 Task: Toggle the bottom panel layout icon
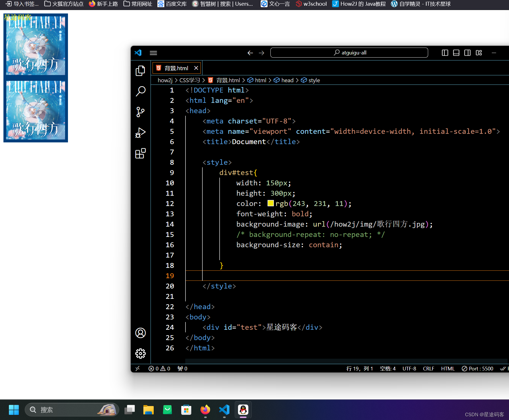pos(456,53)
